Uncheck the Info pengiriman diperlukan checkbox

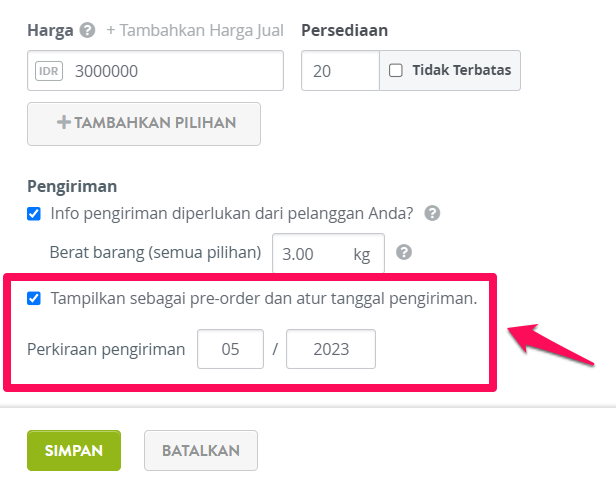point(34,214)
